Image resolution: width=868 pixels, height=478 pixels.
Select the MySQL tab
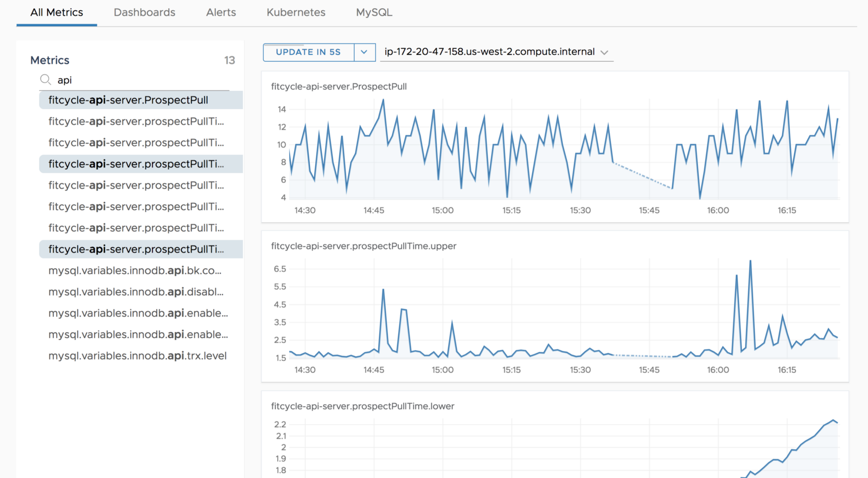click(374, 12)
